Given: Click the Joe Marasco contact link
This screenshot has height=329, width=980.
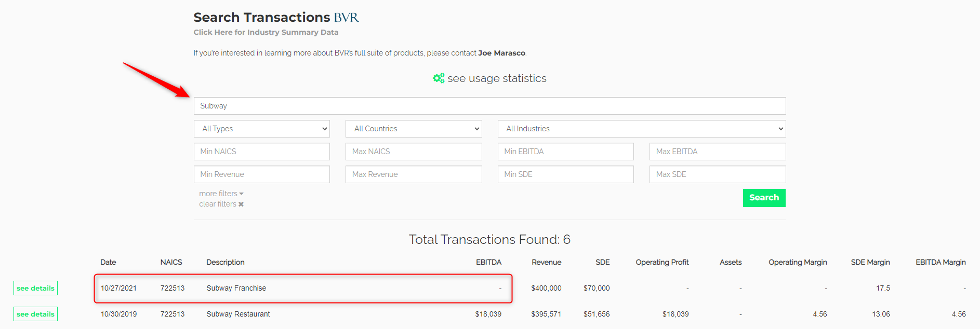Looking at the screenshot, I should [501, 53].
